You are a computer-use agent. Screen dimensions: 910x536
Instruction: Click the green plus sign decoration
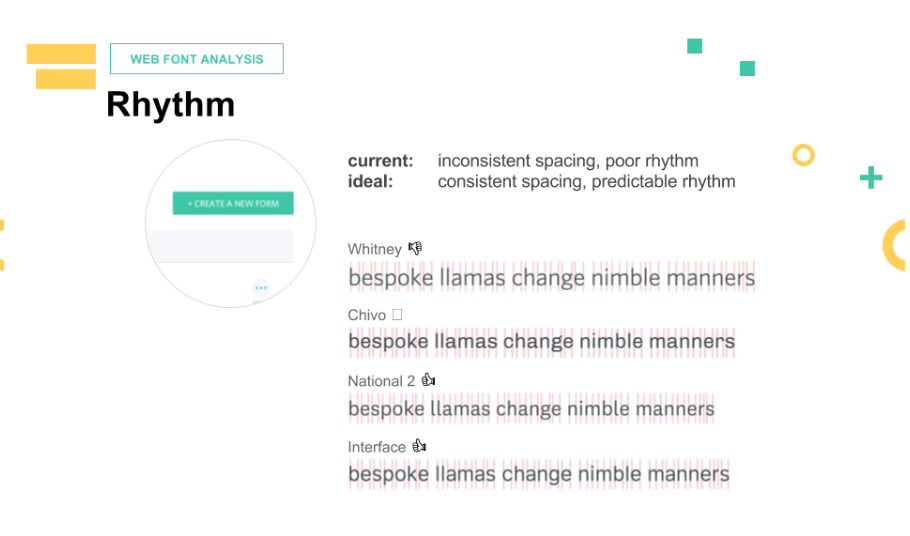pos(871,178)
